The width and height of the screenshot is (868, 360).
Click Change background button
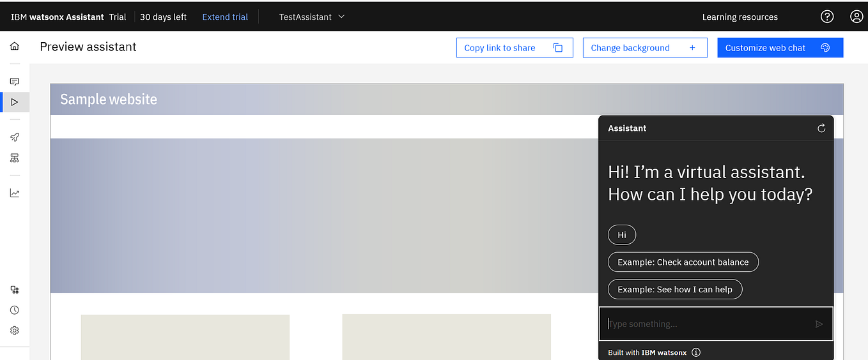(645, 48)
